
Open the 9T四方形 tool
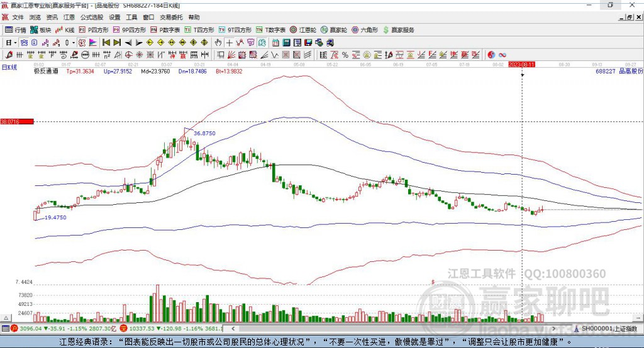[x=235, y=30]
